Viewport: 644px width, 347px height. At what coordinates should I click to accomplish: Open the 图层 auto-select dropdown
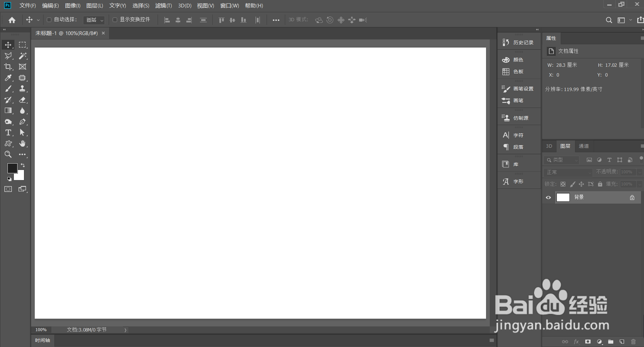[x=94, y=20]
